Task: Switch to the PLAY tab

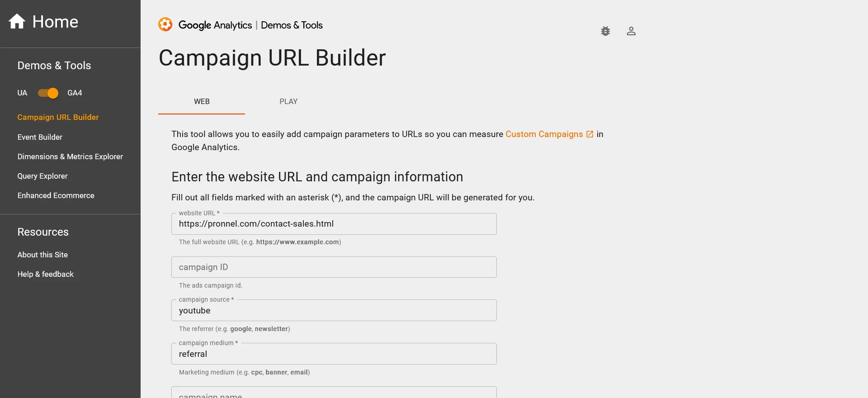Action: point(288,102)
